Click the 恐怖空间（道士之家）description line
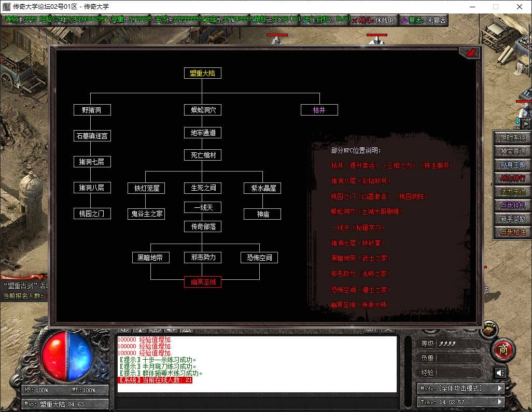This screenshot has width=532, height=412. tap(360, 290)
